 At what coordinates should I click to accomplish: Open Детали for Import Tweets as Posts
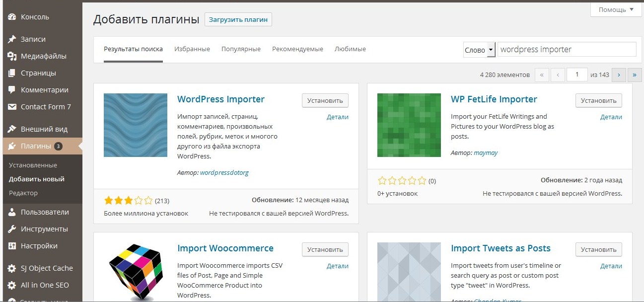(x=611, y=266)
